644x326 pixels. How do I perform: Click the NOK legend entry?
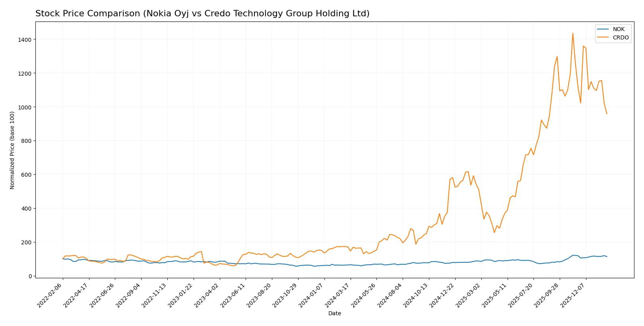pos(619,29)
